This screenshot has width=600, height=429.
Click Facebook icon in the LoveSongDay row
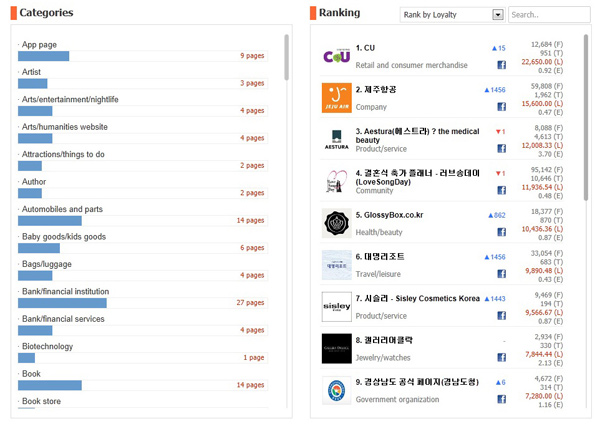coord(501,190)
